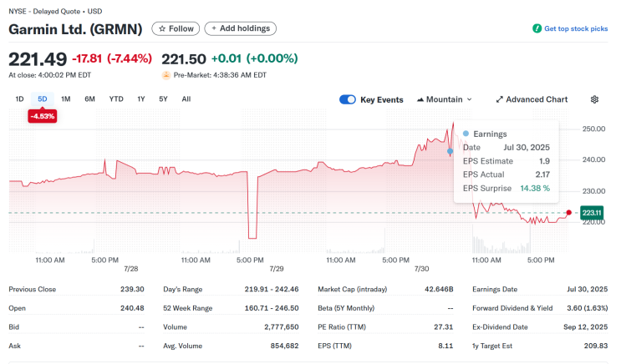Click the Day's Range value 219.91 - 242.46
This screenshot has height=364, width=621.
(272, 289)
